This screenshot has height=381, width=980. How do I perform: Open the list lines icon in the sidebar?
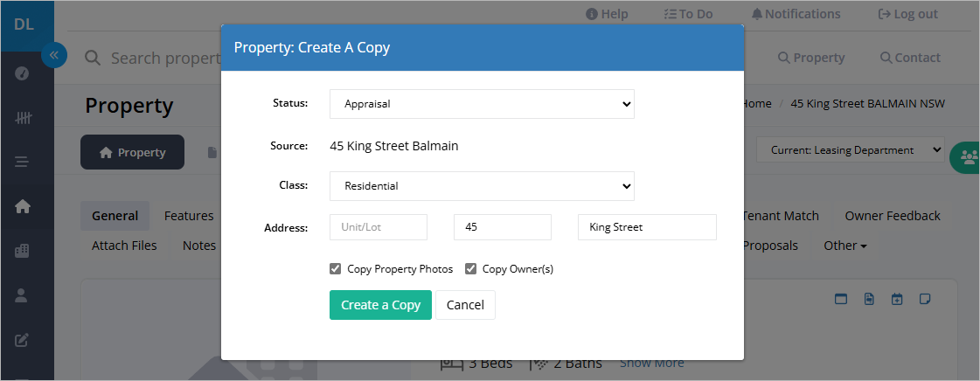(x=22, y=162)
